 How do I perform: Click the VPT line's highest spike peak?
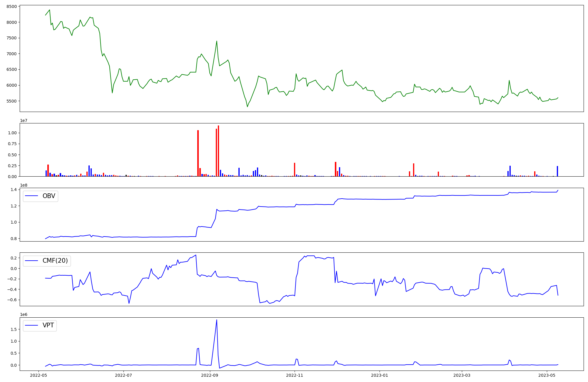[x=217, y=320]
